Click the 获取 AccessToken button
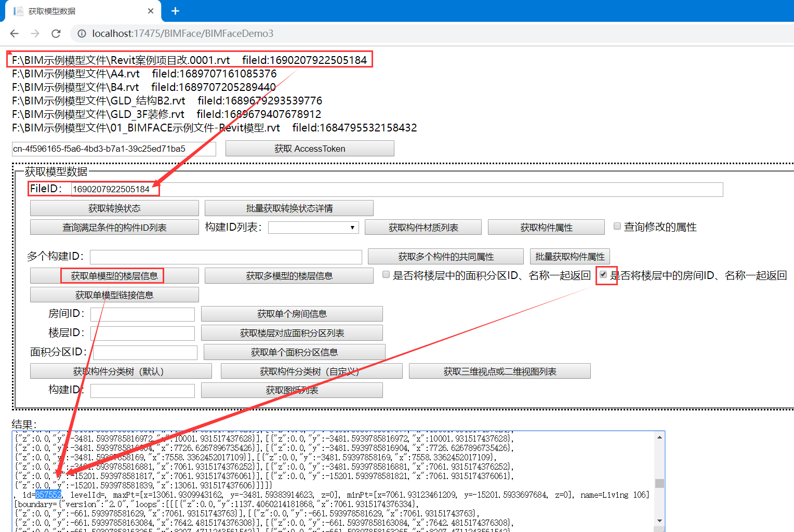 click(309, 148)
